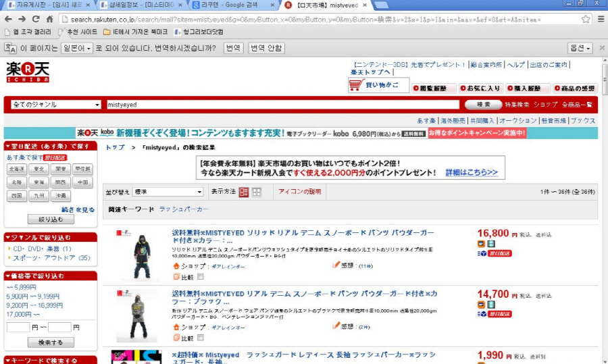This screenshot has height=364, width=608.
Task: Open the language dropdown 일본어
Action: [77, 48]
